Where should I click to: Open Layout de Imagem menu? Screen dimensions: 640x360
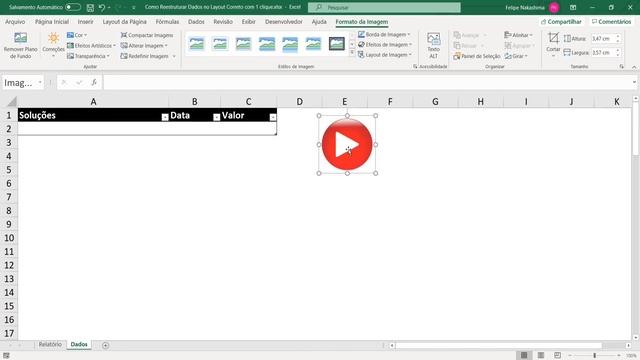(385, 55)
